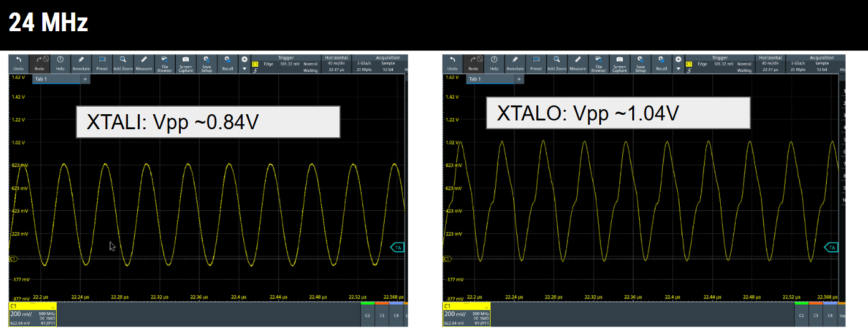Screen dimensions: 868x332
Task: Add a new tab in the XTALI scope
Action: [x=85, y=79]
